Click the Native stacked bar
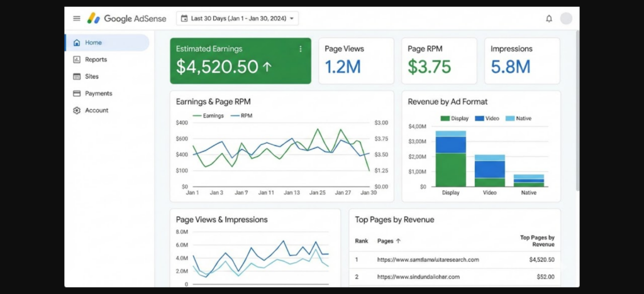The image size is (644, 294). coord(528,180)
